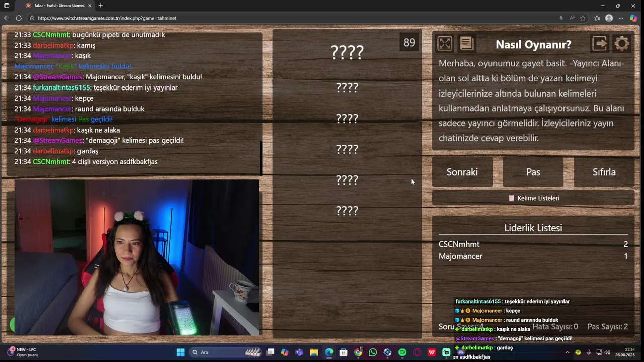The height and width of the screenshot is (362, 644).
Task: Click the Pas button
Action: click(x=533, y=172)
